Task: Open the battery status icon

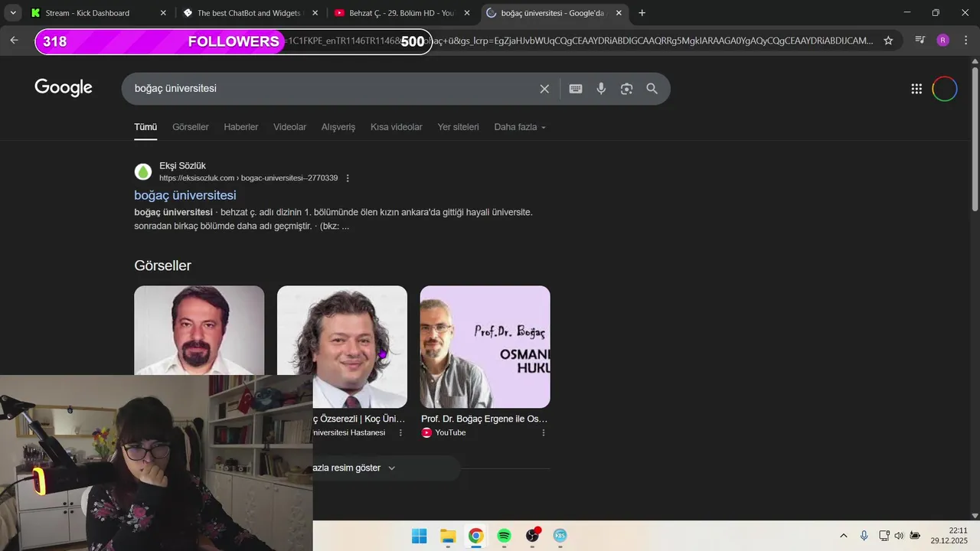Action: tap(914, 536)
